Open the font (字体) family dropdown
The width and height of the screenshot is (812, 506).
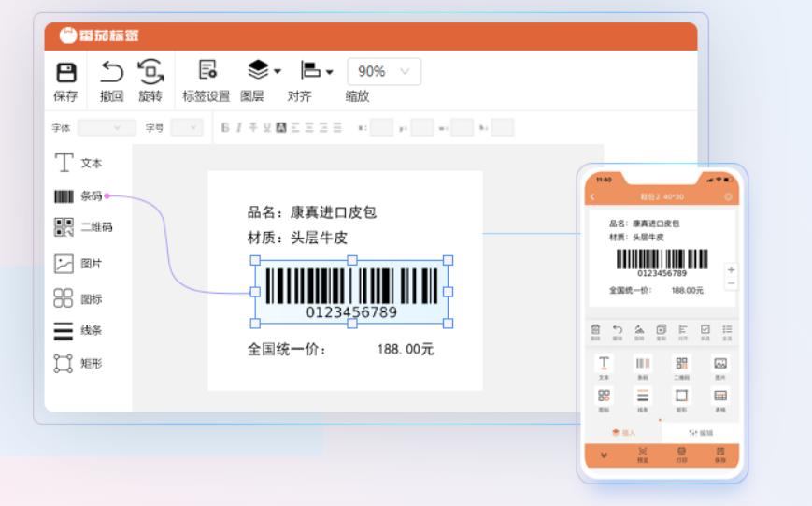coord(107,128)
